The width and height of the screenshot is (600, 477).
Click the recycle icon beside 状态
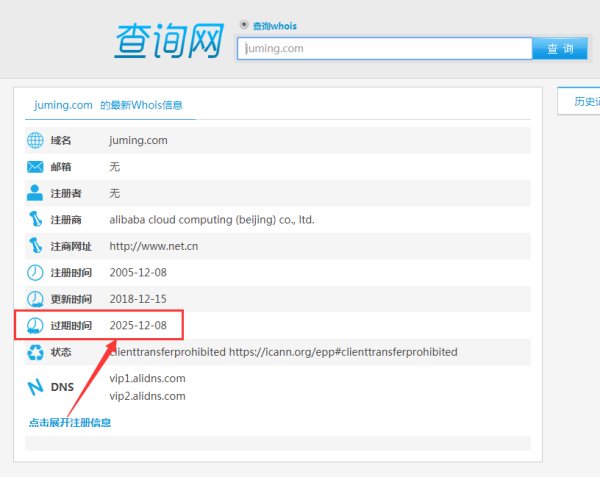[36, 352]
